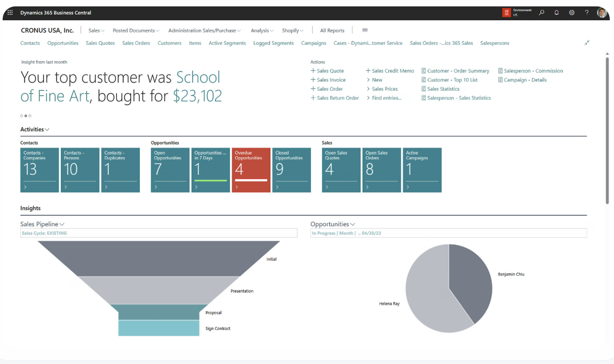Click the Sign Contract funnel stage
The height and width of the screenshot is (364, 614).
[158, 328]
